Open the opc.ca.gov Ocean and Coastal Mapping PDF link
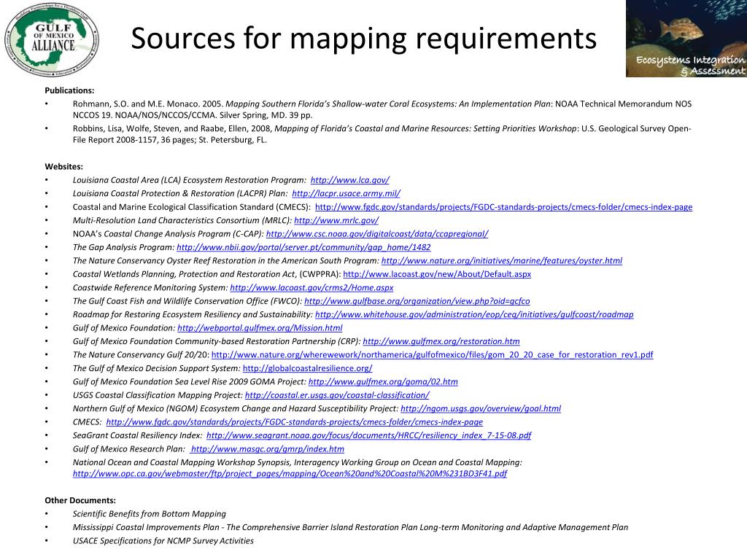Screen dimensions: 747x560 point(290,473)
